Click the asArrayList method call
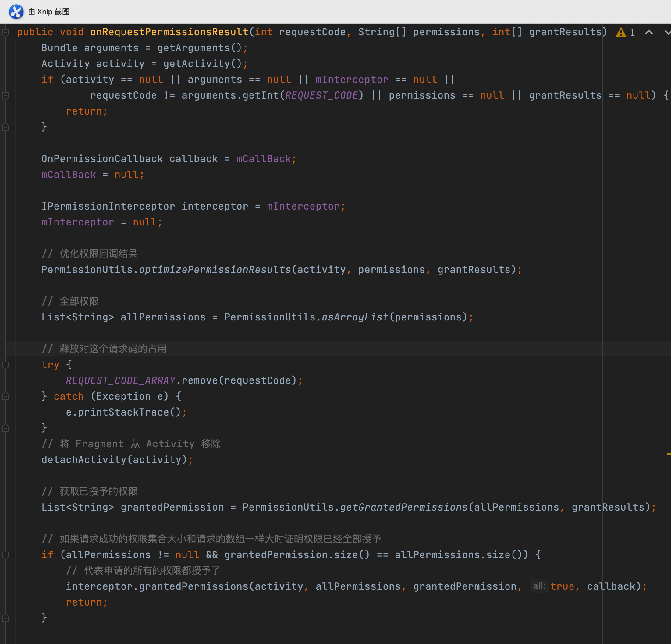 354,317
